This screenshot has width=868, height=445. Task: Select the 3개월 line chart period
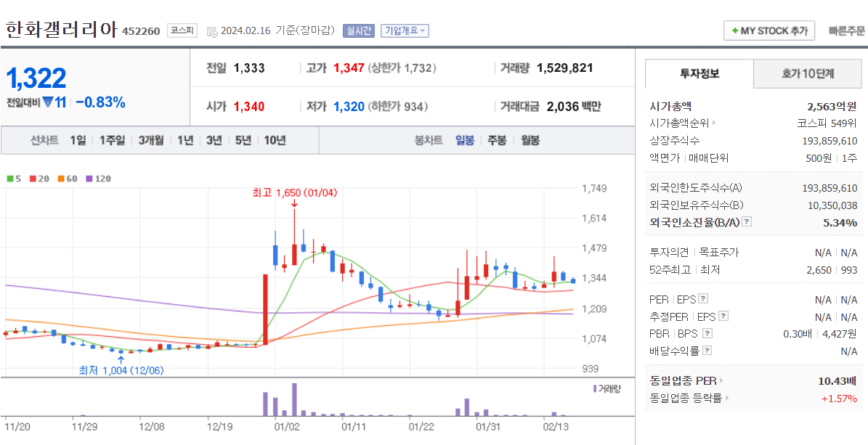151,140
